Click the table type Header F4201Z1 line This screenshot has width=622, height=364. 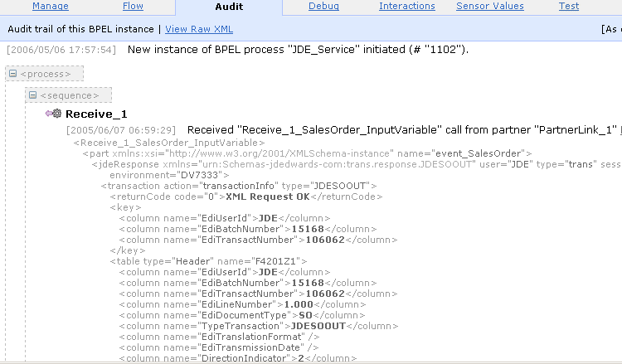click(x=208, y=261)
